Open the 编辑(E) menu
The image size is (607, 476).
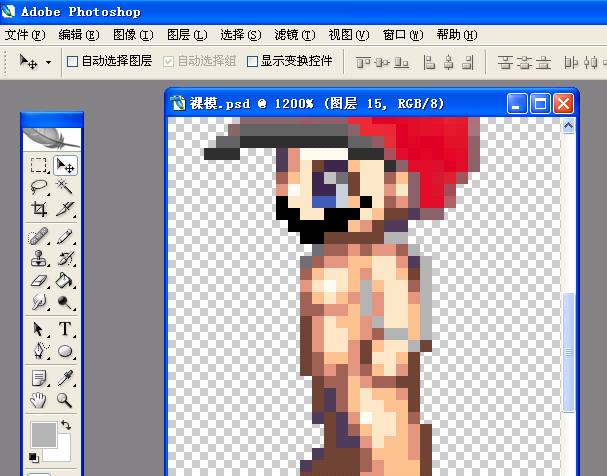(x=79, y=35)
